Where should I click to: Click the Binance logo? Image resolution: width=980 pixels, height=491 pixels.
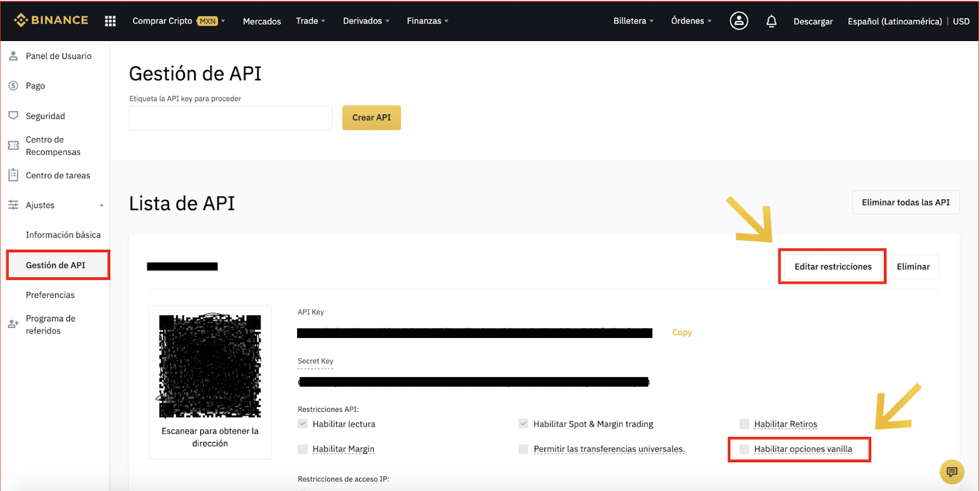[x=51, y=20]
